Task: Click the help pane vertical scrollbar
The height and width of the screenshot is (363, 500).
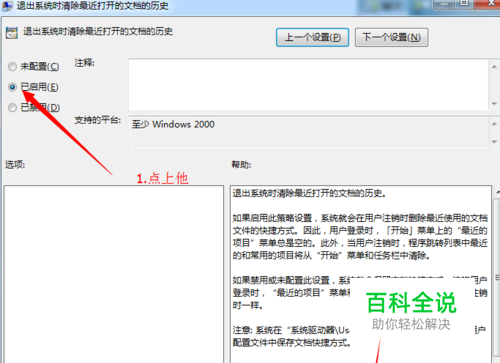Action: pos(497,277)
